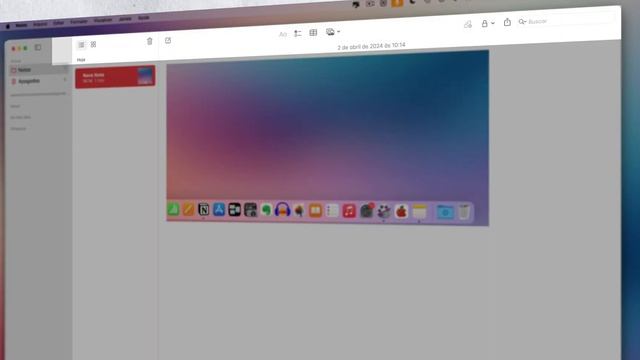Insert a checklist with the toolbar icon
640x360 pixels.
tap(298, 33)
